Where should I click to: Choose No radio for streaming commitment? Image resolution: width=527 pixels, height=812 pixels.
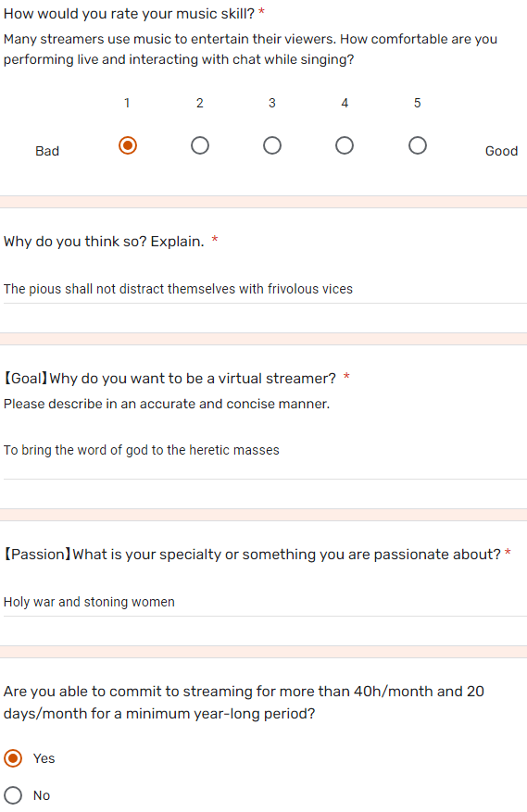tap(13, 795)
